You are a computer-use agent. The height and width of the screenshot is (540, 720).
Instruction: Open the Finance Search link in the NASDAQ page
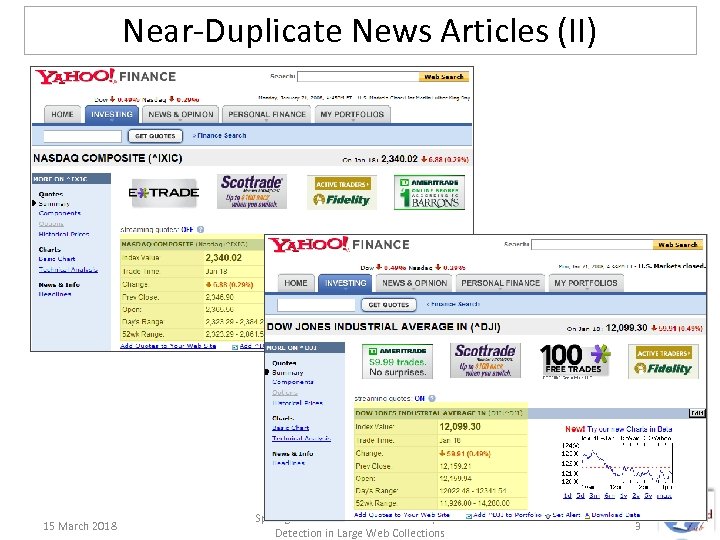[x=219, y=135]
